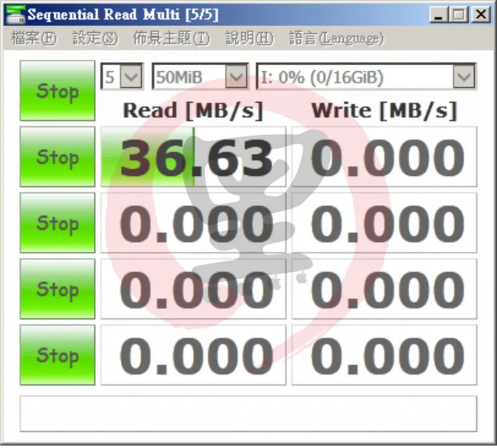Click the Write [MB/s] column header
The image size is (497, 448).
384,110
